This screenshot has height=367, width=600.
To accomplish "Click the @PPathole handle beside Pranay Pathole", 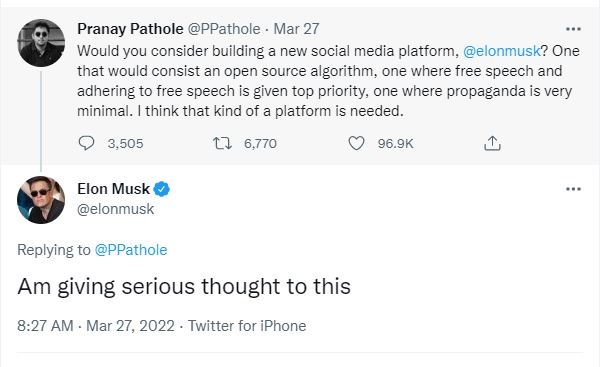I will pos(223,29).
